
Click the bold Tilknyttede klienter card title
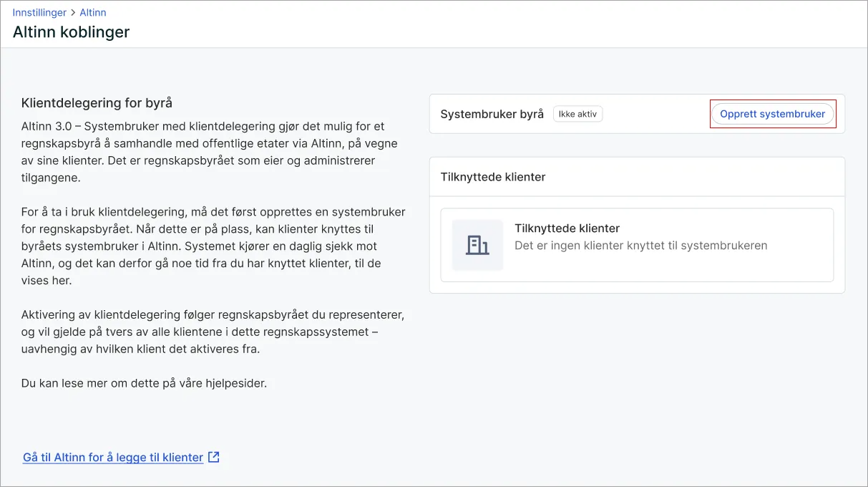[x=567, y=228]
